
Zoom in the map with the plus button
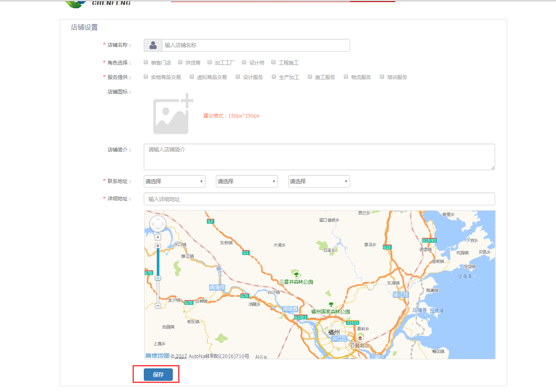click(x=158, y=246)
